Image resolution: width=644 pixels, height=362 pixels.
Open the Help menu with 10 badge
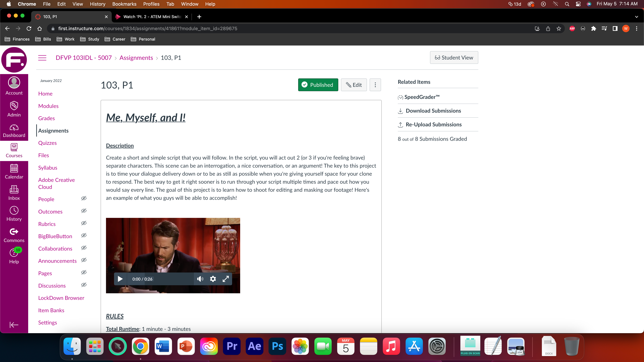(14, 256)
